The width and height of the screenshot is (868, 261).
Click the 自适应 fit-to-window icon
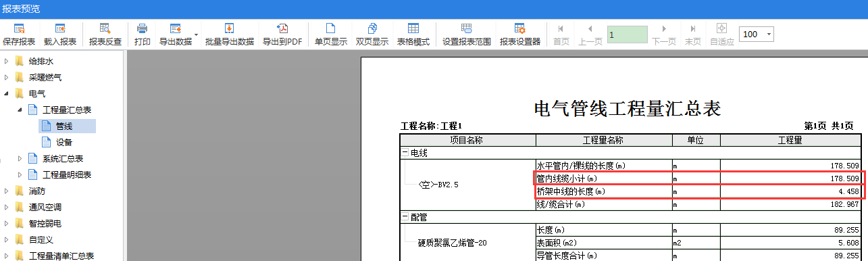pos(721,29)
